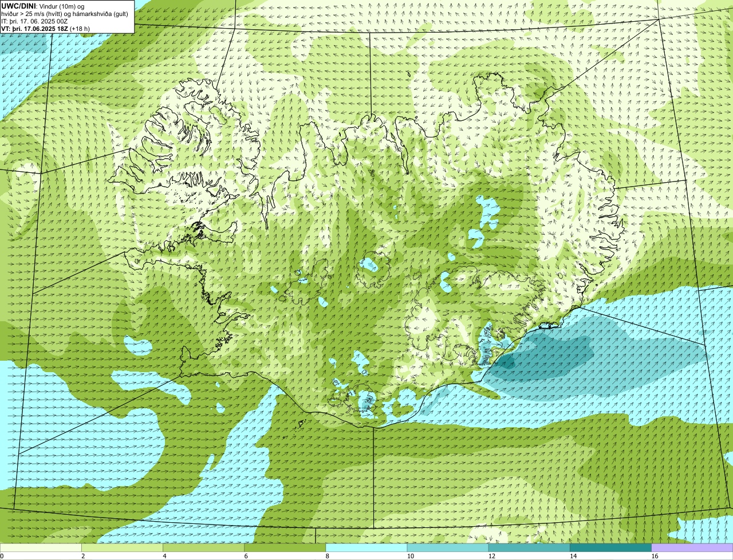This screenshot has width=733, height=560.
Task: Click the legend scale label '0'
Action: click(2, 556)
